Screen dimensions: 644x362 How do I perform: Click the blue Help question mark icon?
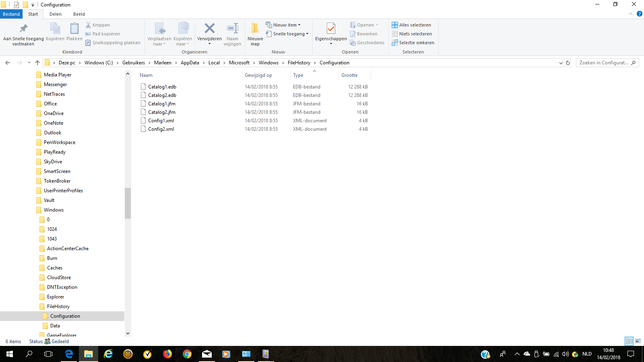(x=639, y=14)
